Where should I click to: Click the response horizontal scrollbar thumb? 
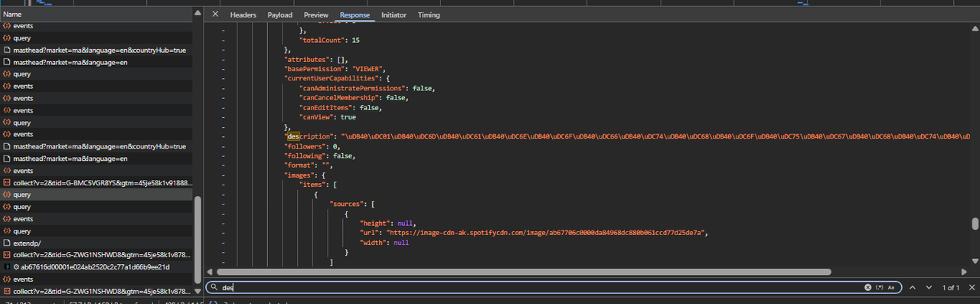pyautogui.click(x=524, y=272)
